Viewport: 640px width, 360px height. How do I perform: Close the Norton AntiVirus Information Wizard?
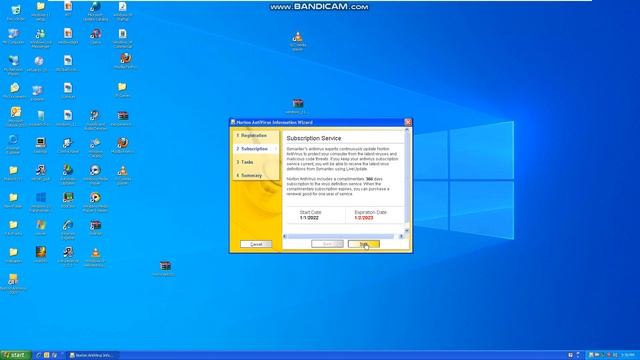click(408, 122)
